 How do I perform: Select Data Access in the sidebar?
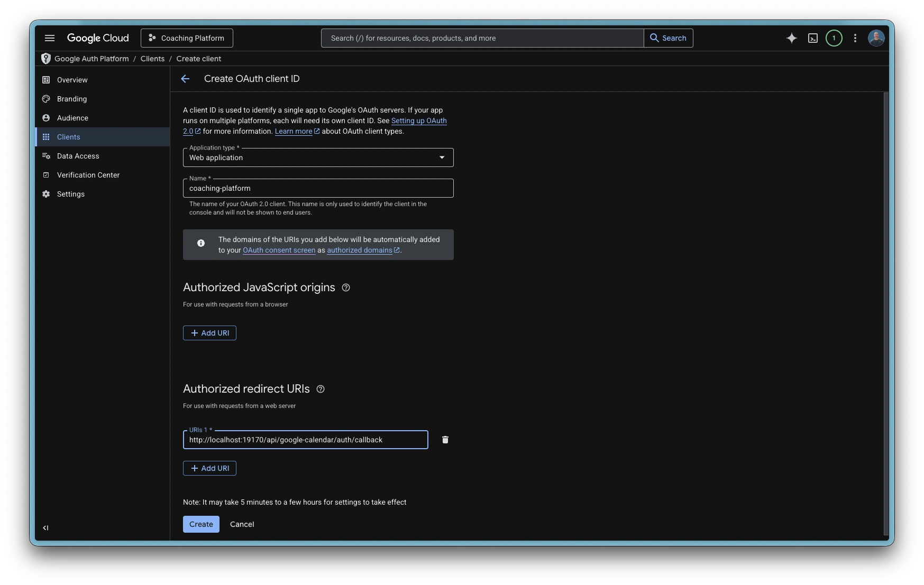coord(78,156)
